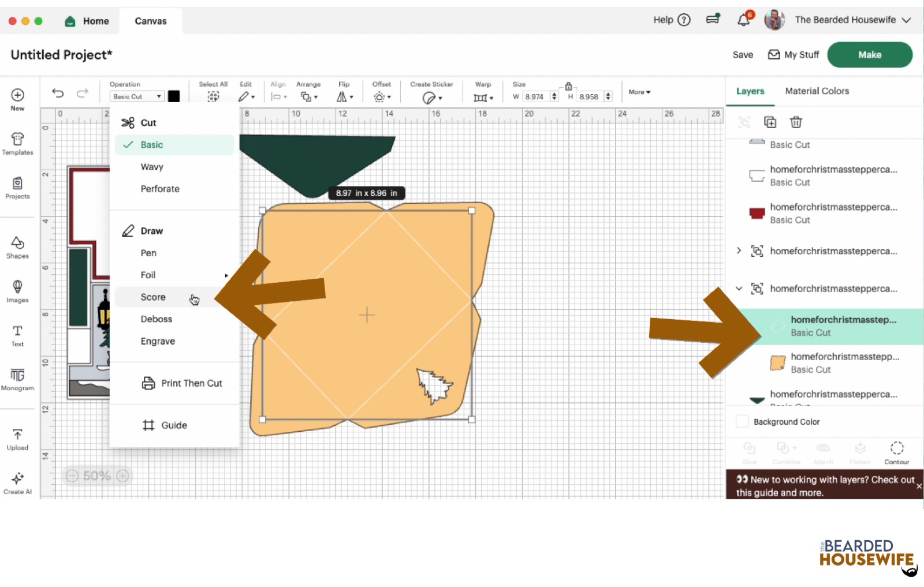Screen dimensions: 924x587
Task: Click the Upload icon in sidebar
Action: (17, 439)
